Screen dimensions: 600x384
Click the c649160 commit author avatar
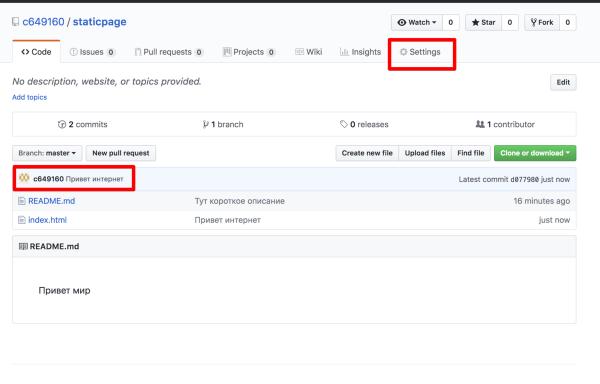click(x=24, y=178)
